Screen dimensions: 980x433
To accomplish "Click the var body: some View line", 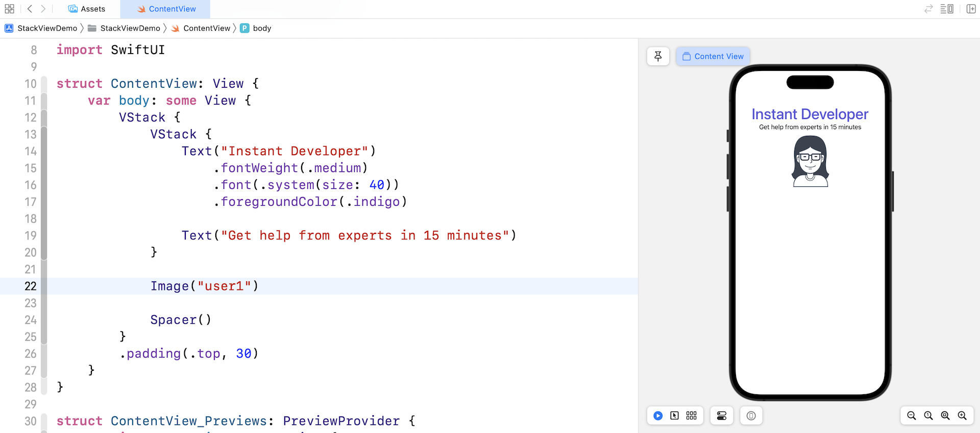I will pos(169,101).
